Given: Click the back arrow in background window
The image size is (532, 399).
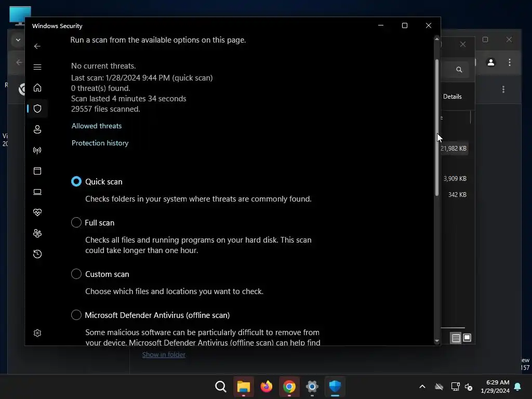Looking at the screenshot, I should click(19, 62).
